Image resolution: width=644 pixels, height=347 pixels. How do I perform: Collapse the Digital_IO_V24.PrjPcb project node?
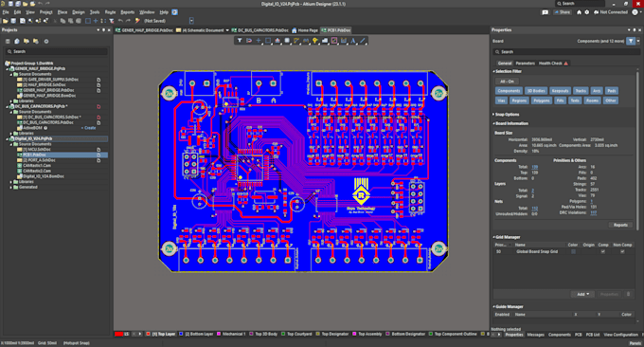(x=8, y=139)
